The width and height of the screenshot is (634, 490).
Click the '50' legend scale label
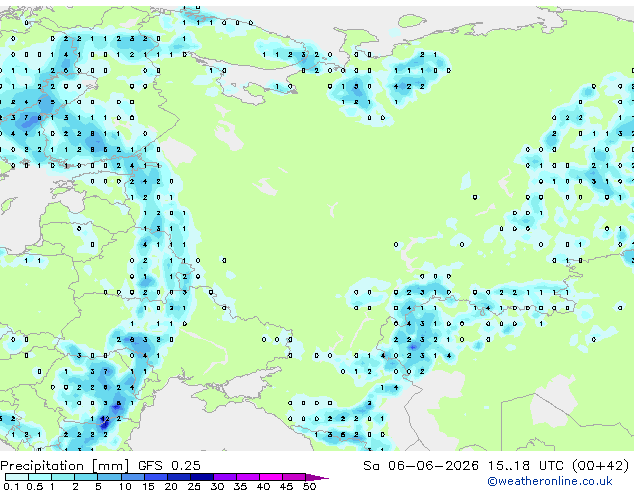pyautogui.click(x=309, y=486)
